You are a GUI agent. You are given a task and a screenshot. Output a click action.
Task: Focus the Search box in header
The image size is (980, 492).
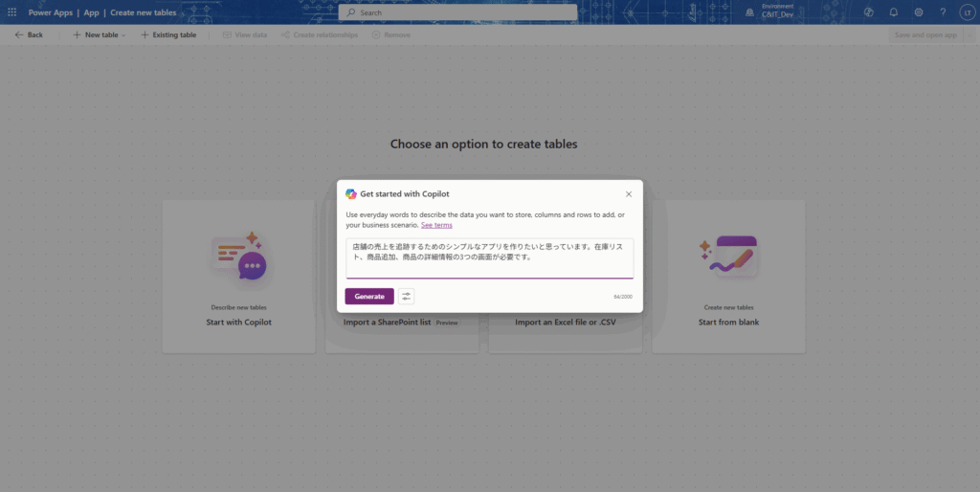[457, 12]
